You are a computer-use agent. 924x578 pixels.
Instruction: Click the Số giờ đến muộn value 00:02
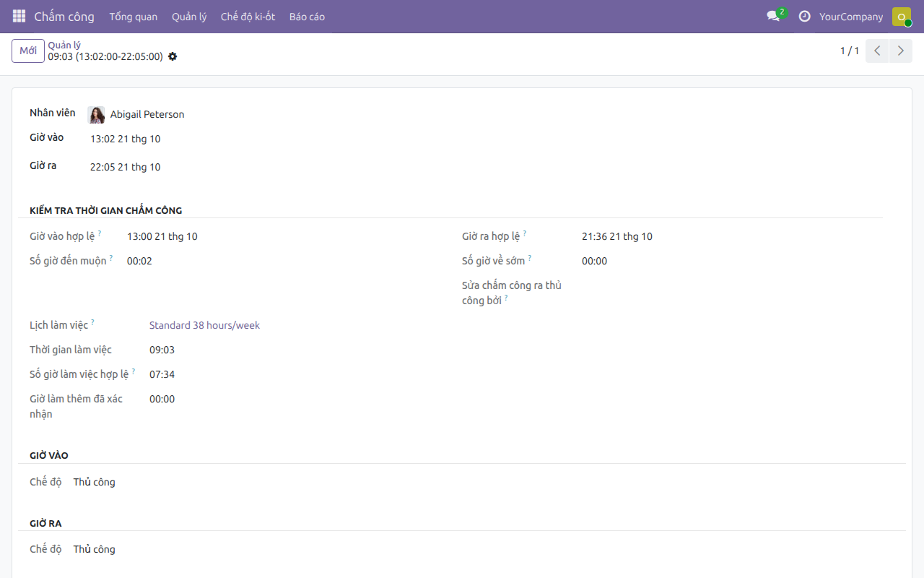point(139,261)
